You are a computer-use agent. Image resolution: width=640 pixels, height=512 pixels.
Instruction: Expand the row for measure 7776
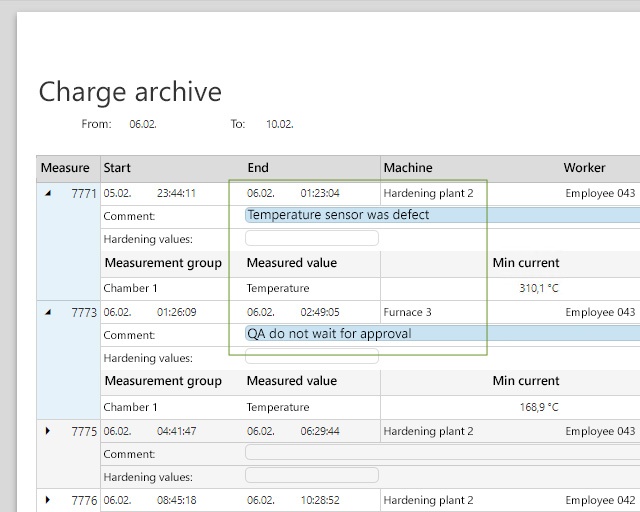click(x=48, y=499)
